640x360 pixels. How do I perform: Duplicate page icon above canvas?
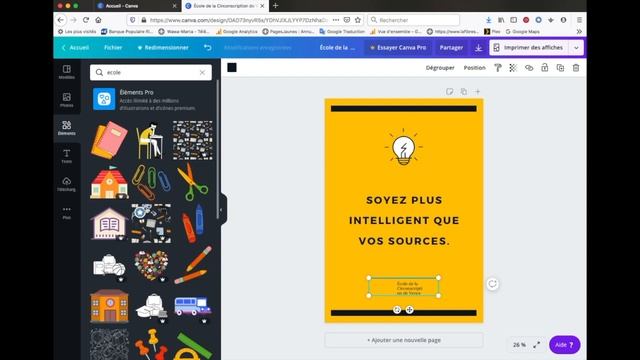click(464, 91)
